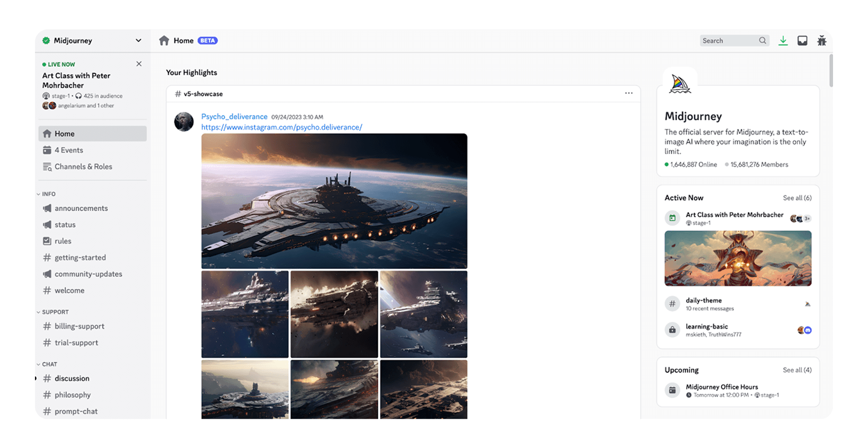This screenshot has width=868, height=448.
Task: Click the megaphone icon next to announcements
Action: coord(47,208)
